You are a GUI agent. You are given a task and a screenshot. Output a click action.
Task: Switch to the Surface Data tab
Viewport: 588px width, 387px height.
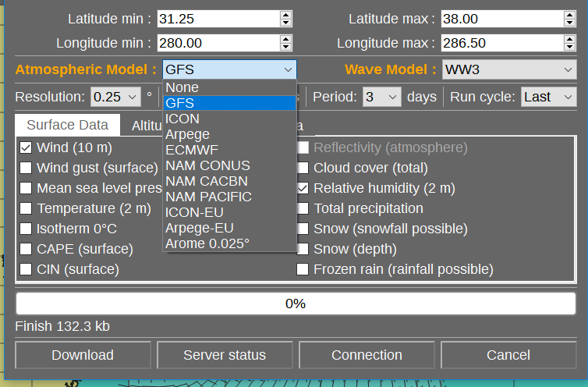click(68, 125)
